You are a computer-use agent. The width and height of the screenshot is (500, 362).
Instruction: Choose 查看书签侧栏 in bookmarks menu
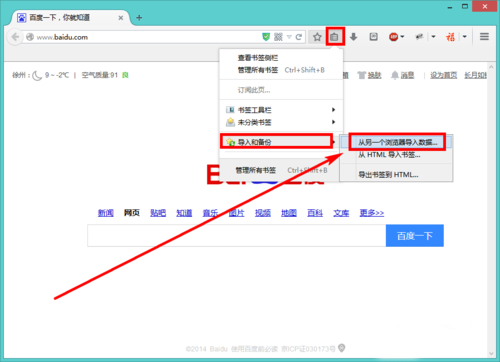tap(258, 58)
